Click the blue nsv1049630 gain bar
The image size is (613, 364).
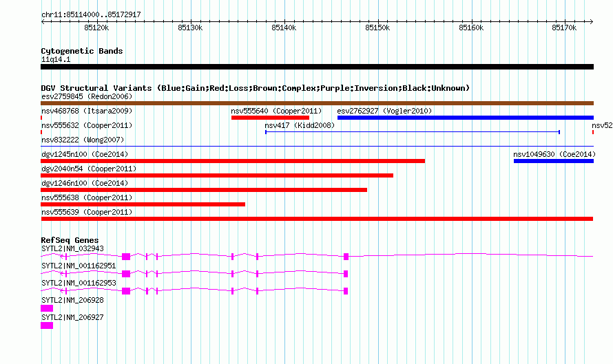point(554,161)
